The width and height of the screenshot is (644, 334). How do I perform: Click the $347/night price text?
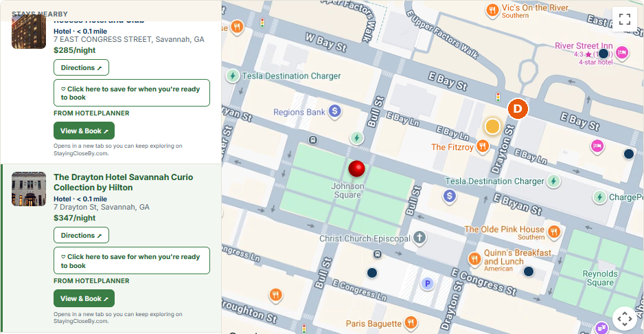click(75, 218)
